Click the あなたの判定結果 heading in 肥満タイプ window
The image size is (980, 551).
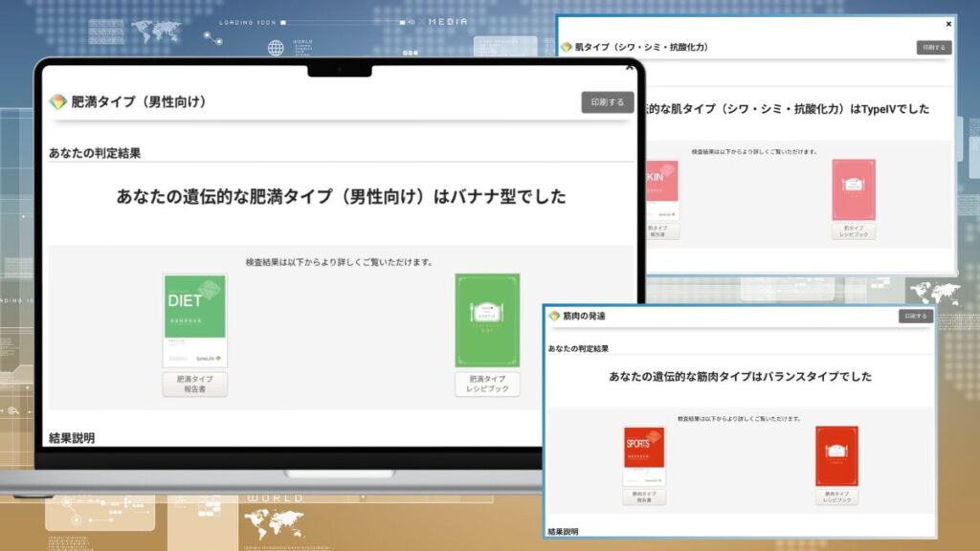pos(95,153)
